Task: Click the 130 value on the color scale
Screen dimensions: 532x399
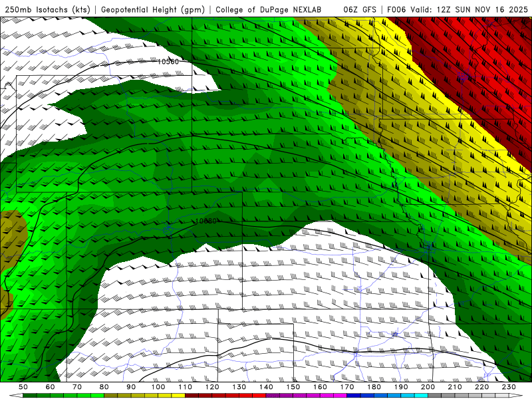Action: (239, 387)
